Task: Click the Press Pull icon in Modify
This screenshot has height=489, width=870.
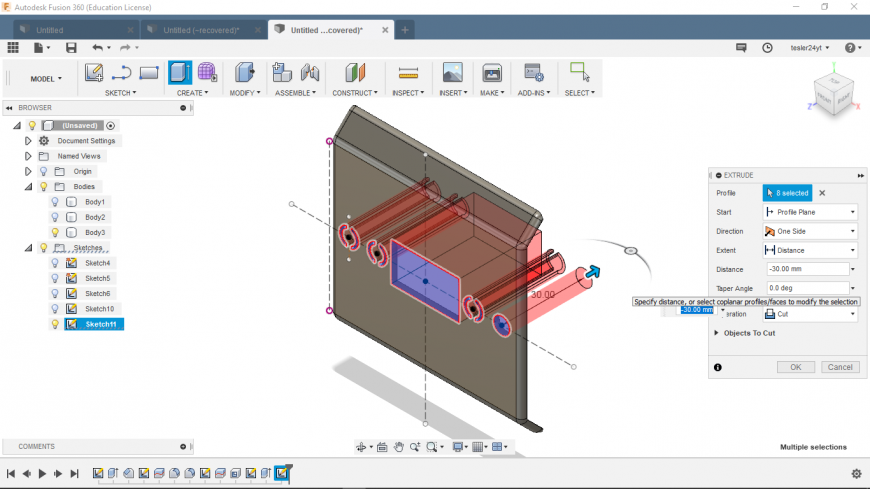Action: tap(244, 73)
